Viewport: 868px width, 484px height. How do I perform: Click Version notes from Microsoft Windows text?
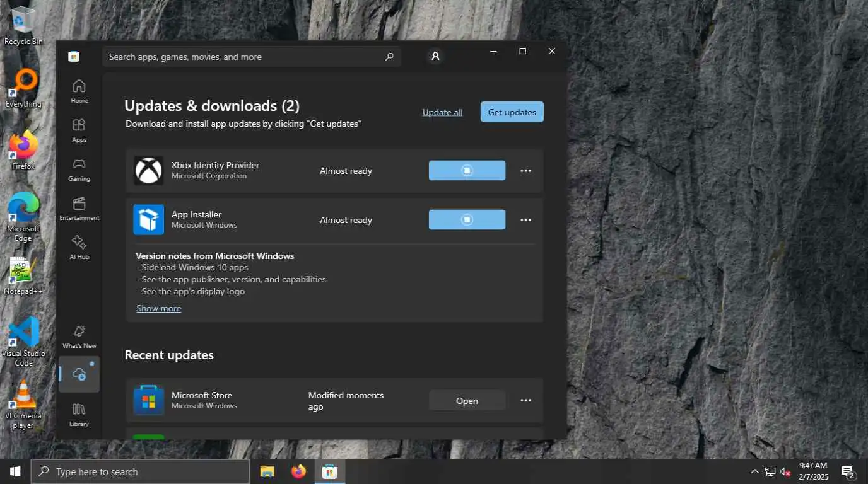click(x=214, y=256)
